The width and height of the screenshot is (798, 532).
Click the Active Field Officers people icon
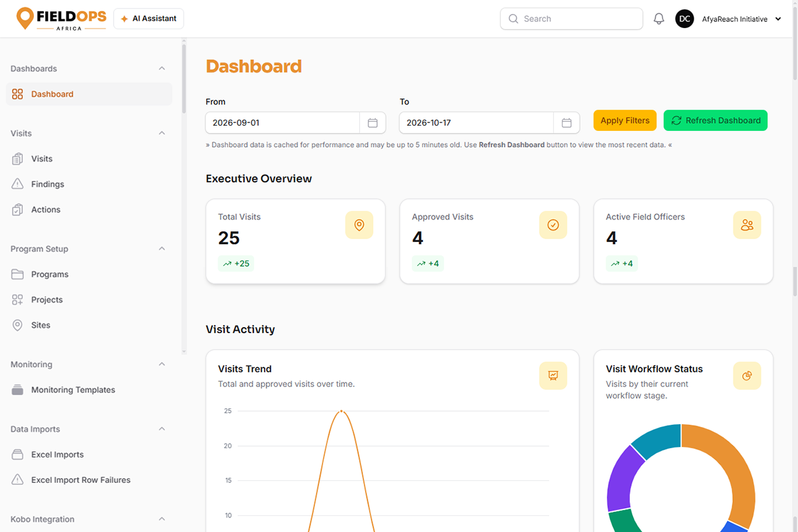point(747,225)
